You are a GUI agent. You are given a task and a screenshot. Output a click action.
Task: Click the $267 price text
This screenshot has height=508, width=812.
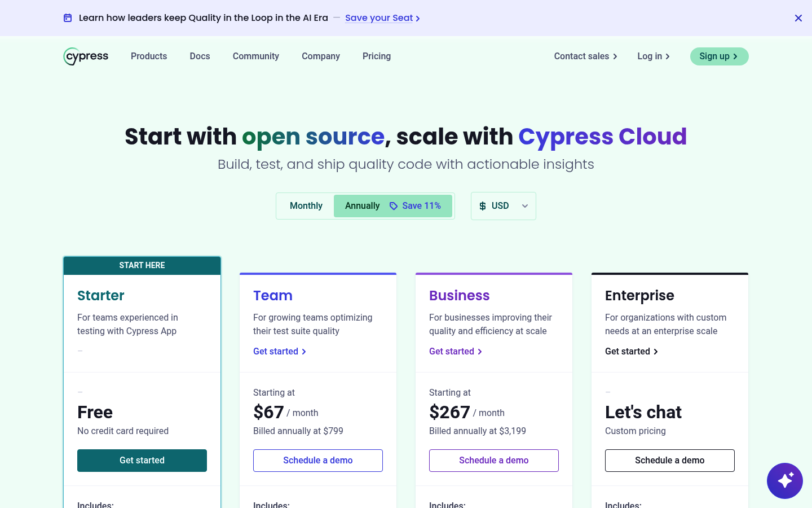[x=449, y=412]
